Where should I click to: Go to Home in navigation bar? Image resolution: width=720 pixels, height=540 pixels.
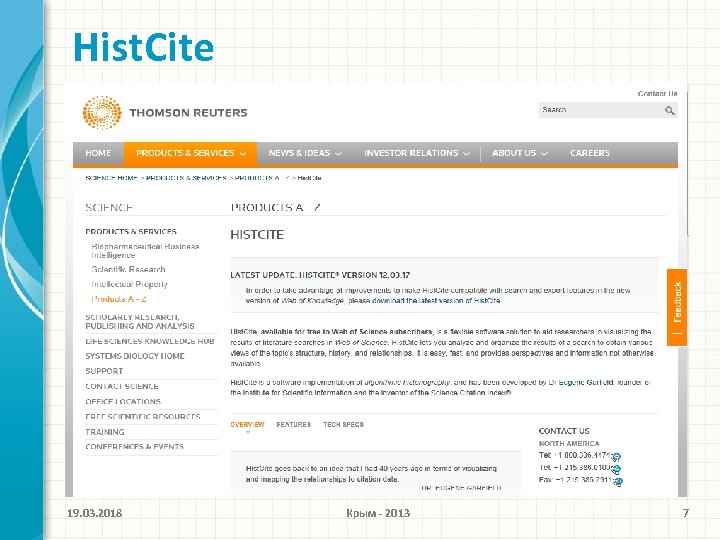pyautogui.click(x=98, y=153)
